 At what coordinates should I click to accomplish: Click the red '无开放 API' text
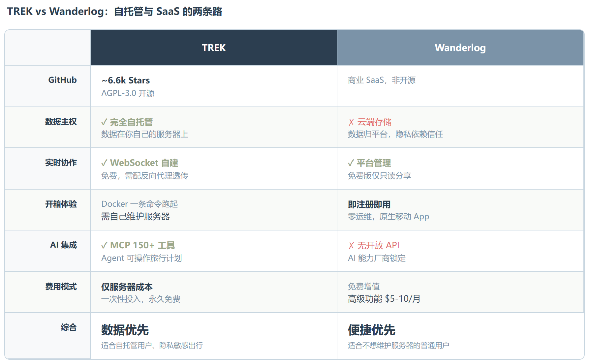[x=378, y=245]
